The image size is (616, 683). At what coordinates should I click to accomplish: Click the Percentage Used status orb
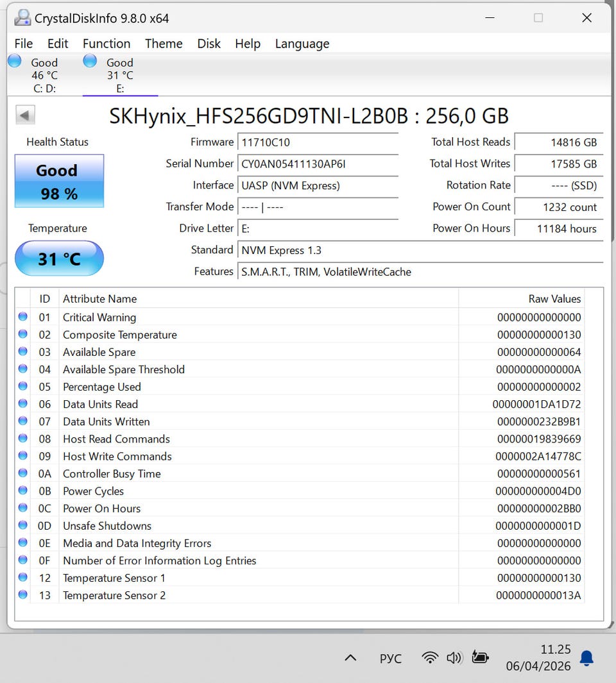click(23, 386)
